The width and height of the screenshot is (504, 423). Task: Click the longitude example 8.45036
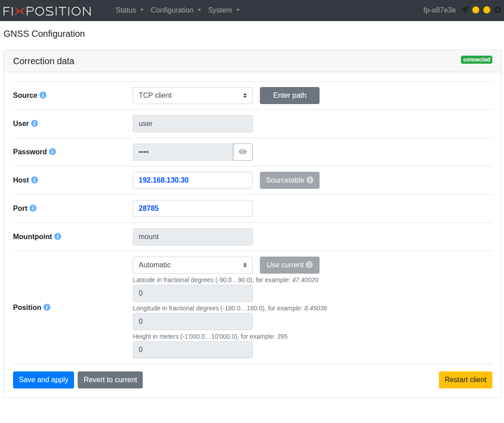pyautogui.click(x=316, y=308)
